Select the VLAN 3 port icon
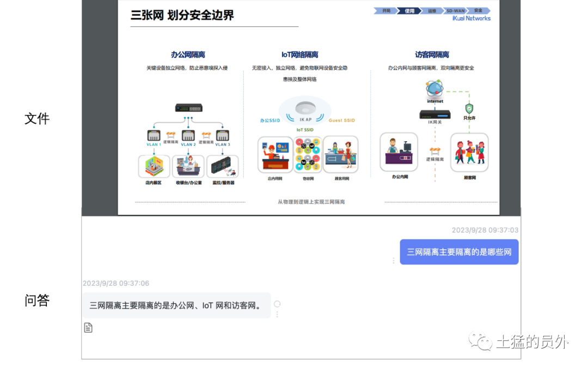 coord(222,135)
